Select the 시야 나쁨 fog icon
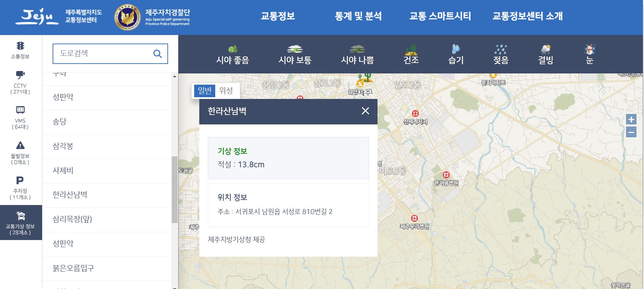 (357, 49)
